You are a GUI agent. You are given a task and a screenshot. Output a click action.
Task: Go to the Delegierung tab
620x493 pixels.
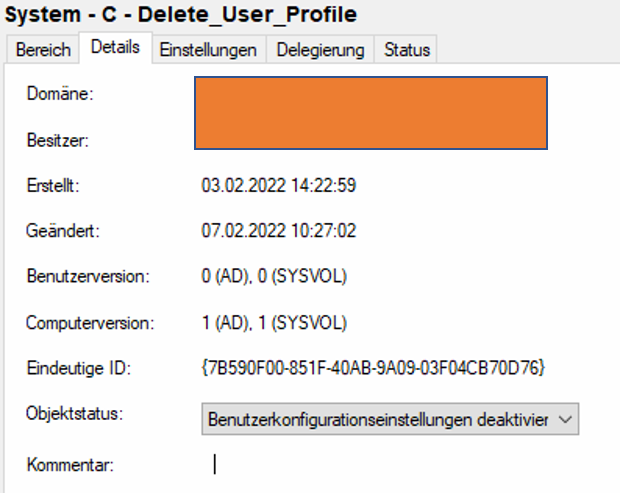[320, 50]
